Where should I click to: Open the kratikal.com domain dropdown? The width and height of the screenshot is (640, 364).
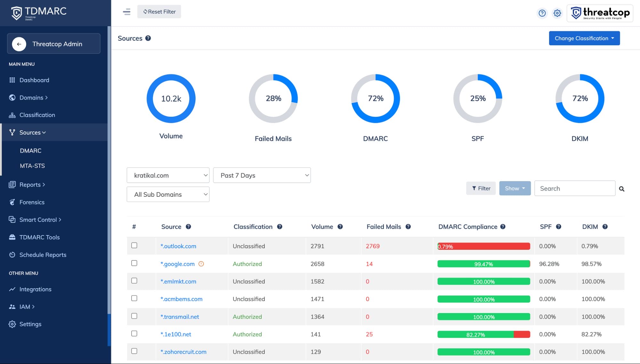tap(168, 175)
